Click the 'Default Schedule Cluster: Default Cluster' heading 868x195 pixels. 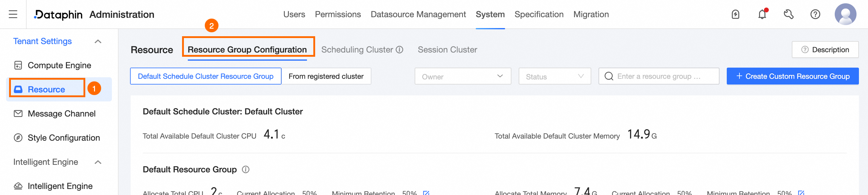pyautogui.click(x=223, y=112)
